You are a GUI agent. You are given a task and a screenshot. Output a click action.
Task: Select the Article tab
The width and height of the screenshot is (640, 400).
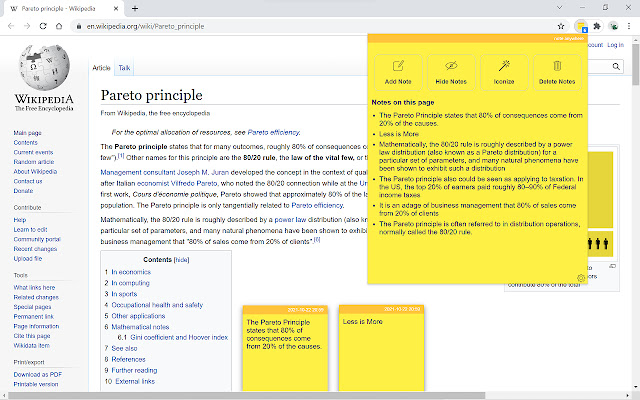(102, 68)
